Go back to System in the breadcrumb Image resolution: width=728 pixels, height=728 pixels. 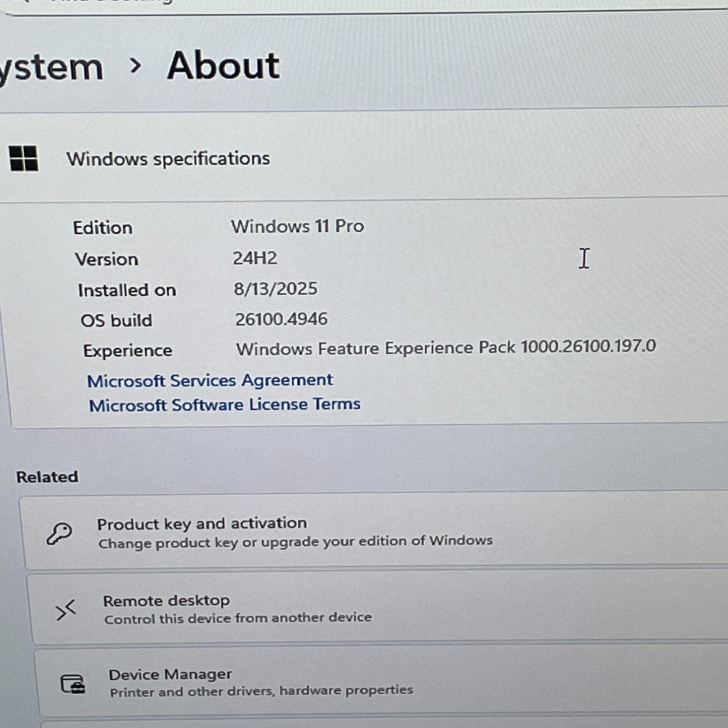(50, 68)
